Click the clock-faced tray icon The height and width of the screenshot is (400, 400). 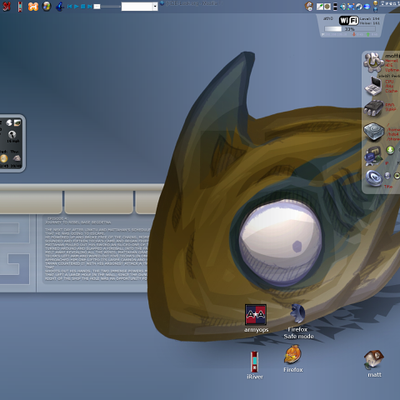(x=309, y=6)
